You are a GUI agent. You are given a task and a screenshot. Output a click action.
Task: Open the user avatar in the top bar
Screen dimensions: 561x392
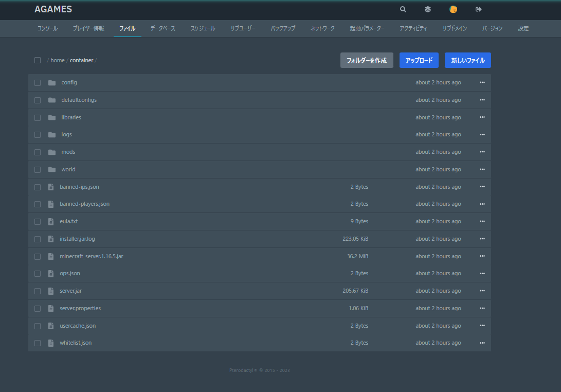[x=453, y=9]
